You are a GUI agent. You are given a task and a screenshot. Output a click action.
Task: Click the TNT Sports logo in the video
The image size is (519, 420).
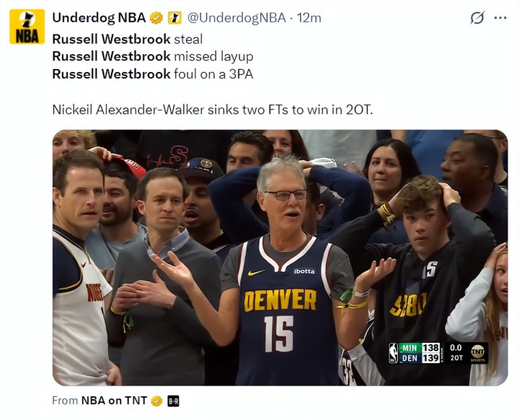click(x=478, y=353)
